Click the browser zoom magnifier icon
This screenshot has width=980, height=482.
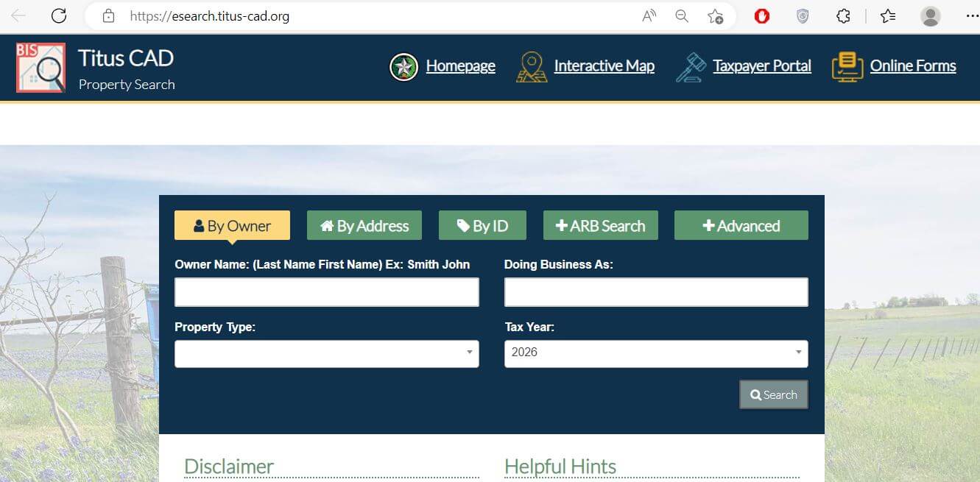click(x=682, y=15)
